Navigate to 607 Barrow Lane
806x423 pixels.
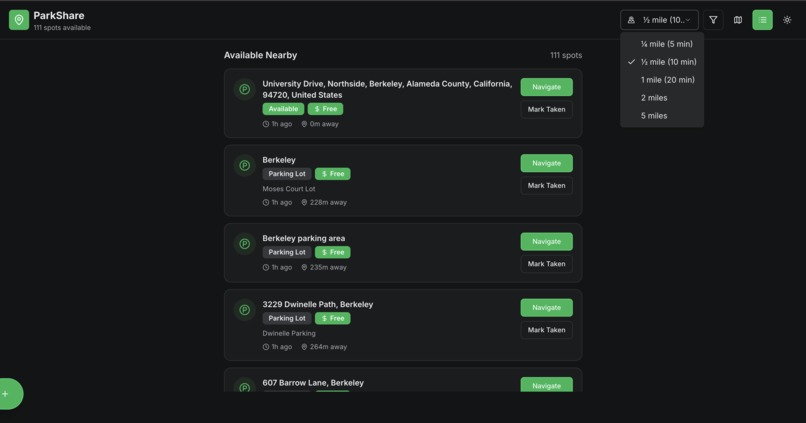(546, 385)
